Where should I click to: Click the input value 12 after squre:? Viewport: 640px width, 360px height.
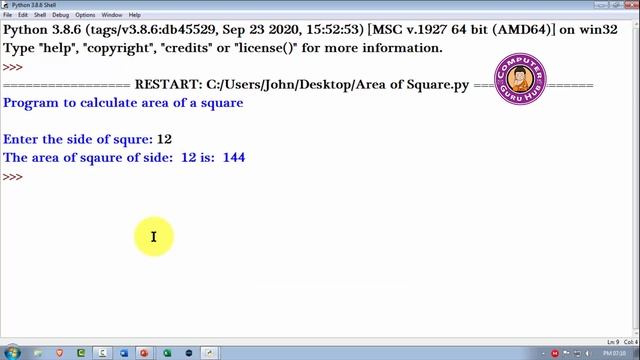tap(164, 139)
